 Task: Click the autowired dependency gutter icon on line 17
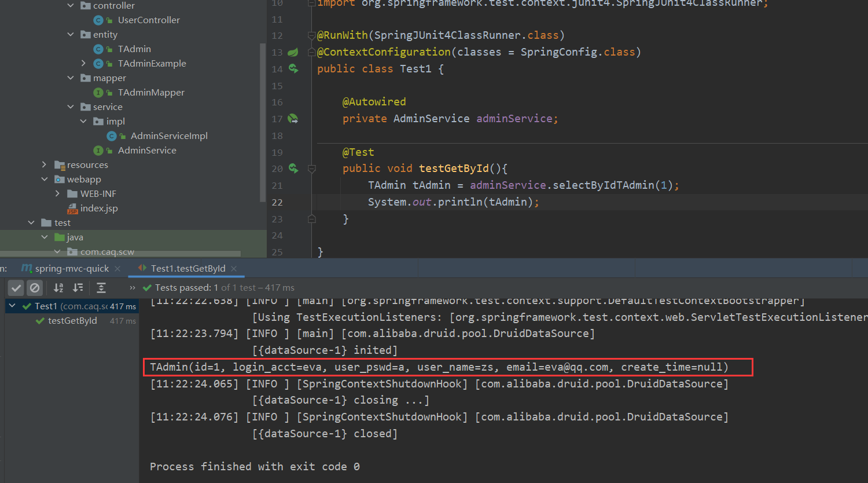click(x=293, y=119)
